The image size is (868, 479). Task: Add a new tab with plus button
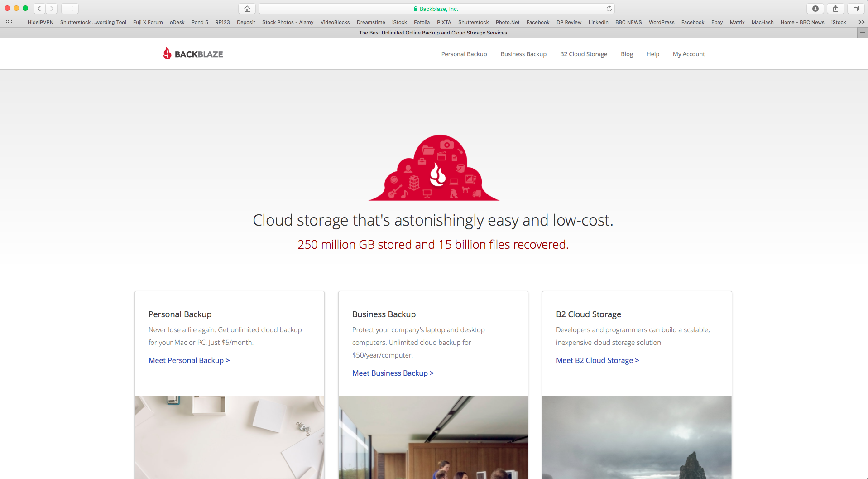point(863,33)
